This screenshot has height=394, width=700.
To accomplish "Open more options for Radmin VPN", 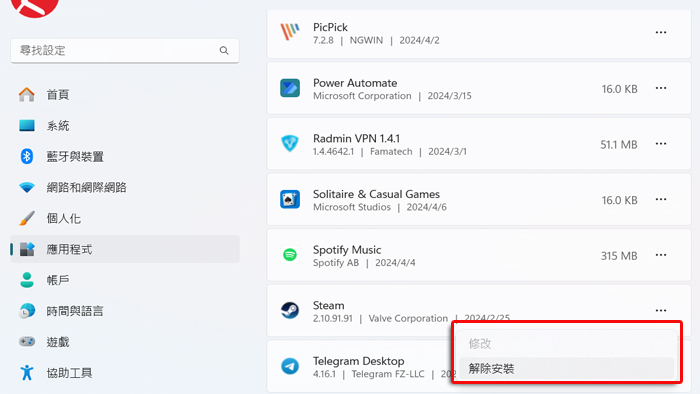I will [x=661, y=144].
